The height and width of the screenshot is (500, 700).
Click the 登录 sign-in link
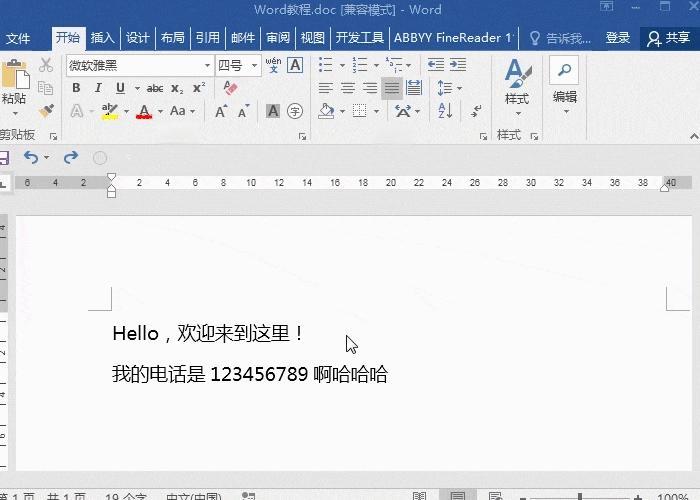618,38
